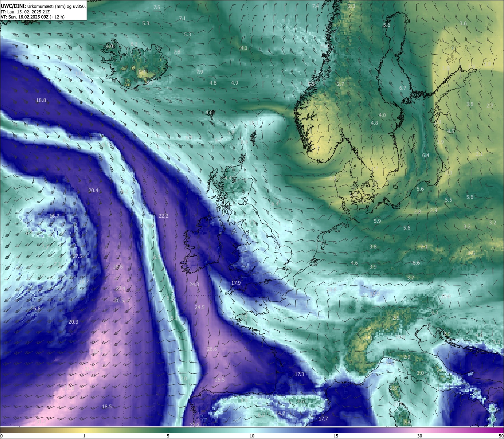
Task: Click the 18.8 value label
Action: (x=41, y=100)
